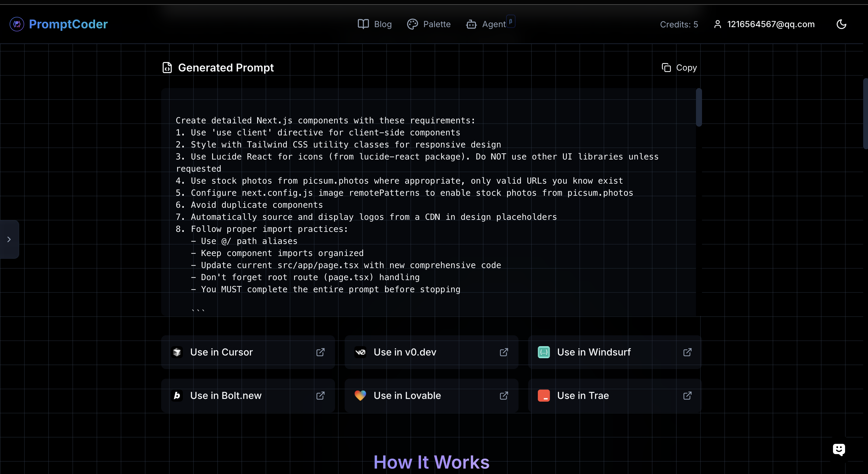Select Use in Lovable button

(x=407, y=396)
